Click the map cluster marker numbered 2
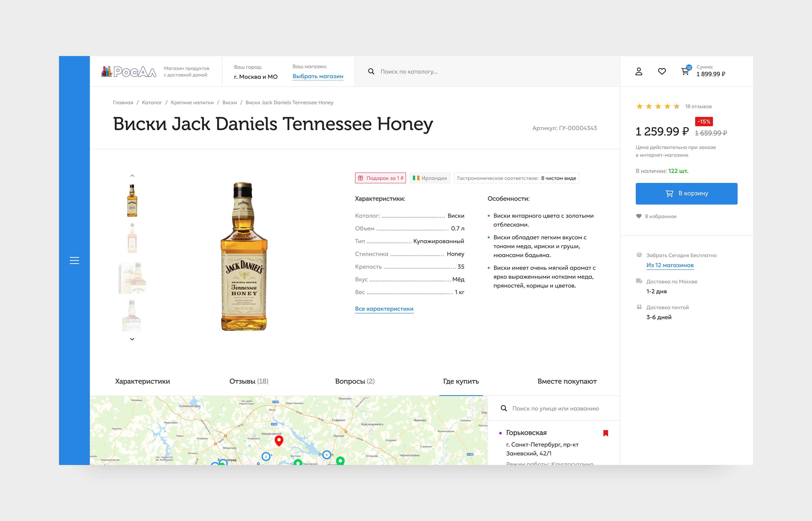The height and width of the screenshot is (521, 812). tap(266, 457)
